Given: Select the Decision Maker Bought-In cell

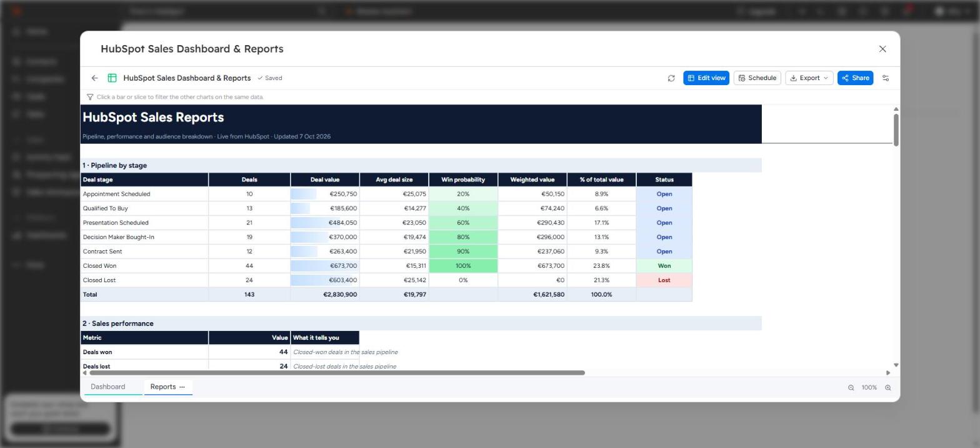Looking at the screenshot, I should point(144,237).
